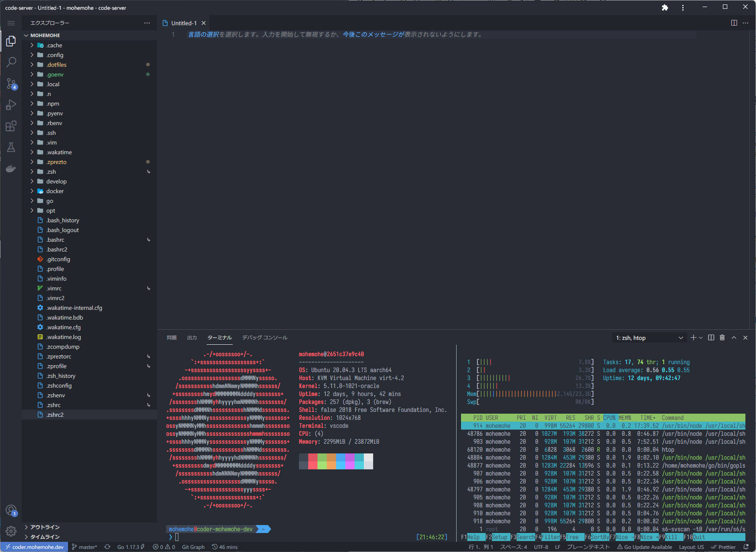
Task: Close the terminal panel
Action: (x=745, y=338)
